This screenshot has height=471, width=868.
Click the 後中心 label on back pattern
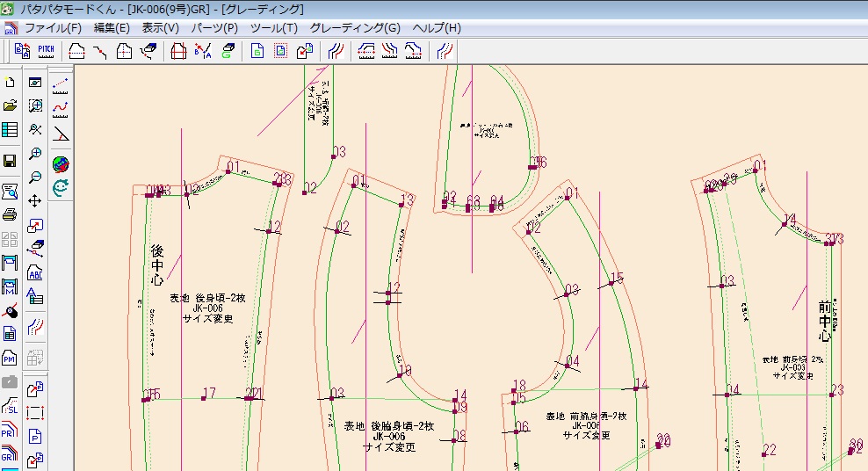tap(156, 266)
